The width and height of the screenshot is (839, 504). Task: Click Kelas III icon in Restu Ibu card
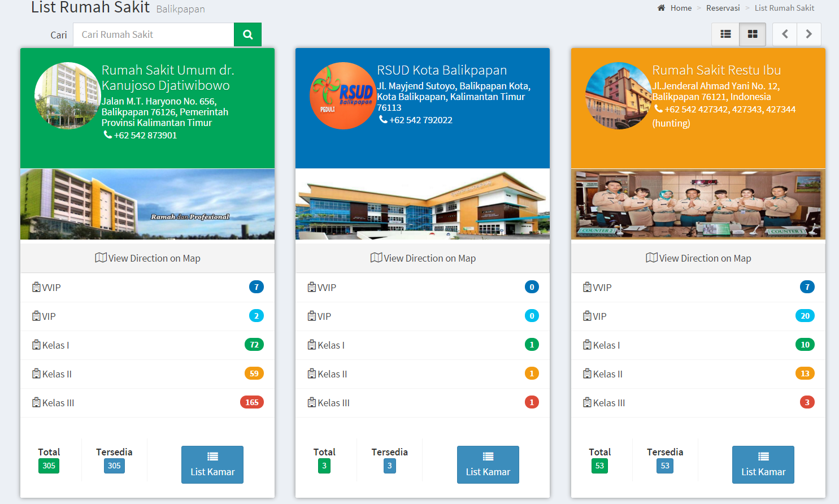coord(588,402)
